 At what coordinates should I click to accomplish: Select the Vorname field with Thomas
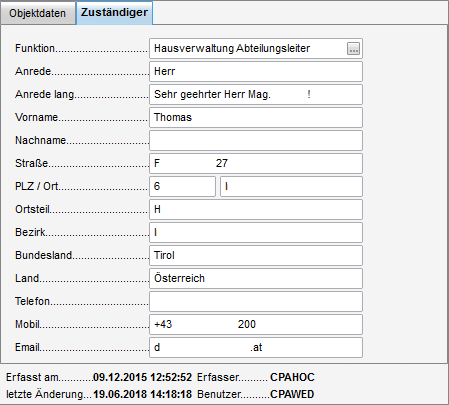tap(256, 118)
